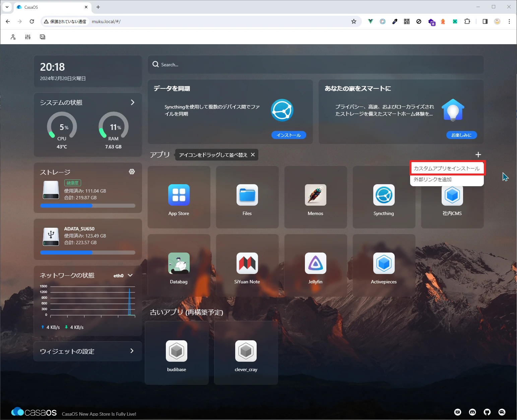This screenshot has height=420, width=517.
Task: Click the system disk usage bar
Action: point(88,206)
